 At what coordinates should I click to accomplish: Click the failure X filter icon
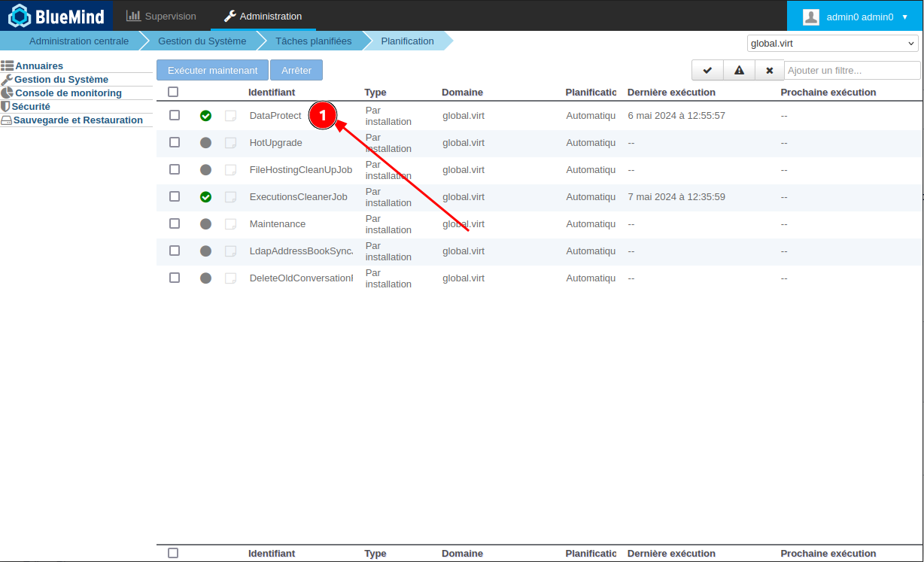[769, 70]
